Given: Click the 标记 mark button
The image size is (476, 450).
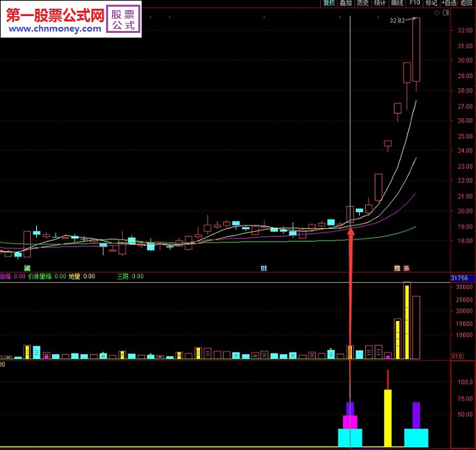Looking at the screenshot, I should [x=431, y=3].
